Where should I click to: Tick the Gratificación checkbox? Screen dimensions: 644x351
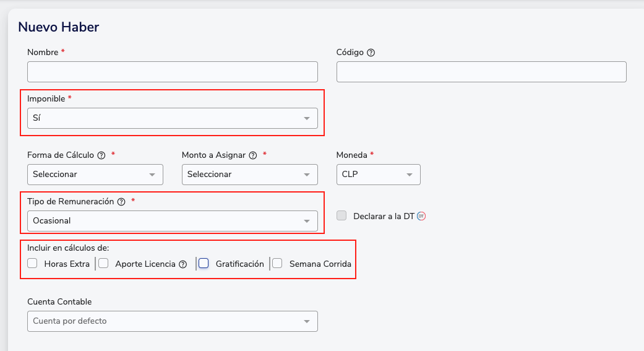[204, 264]
